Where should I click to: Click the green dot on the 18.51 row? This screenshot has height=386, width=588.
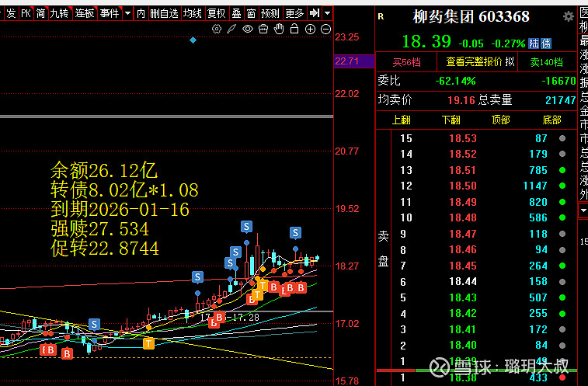click(562, 170)
